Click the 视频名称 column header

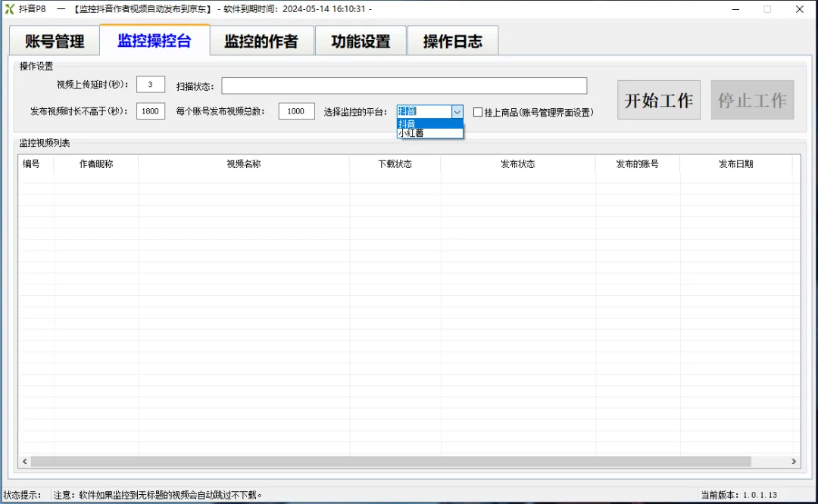tap(244, 163)
